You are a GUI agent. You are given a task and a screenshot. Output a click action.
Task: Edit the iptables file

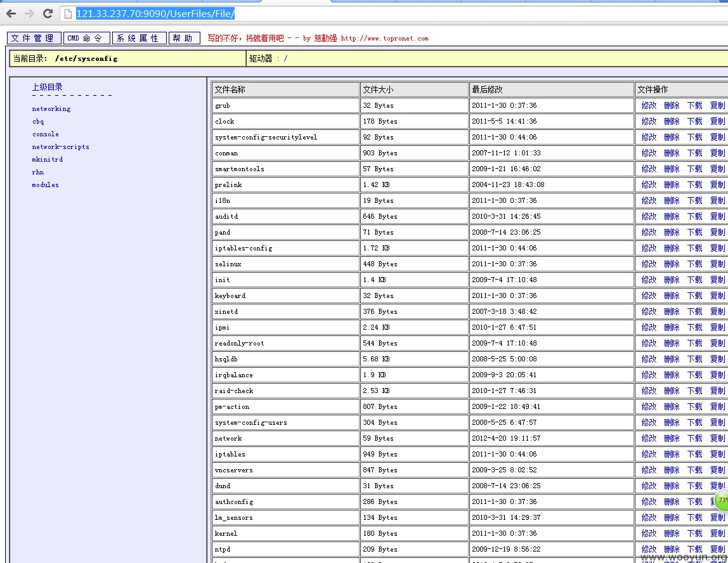click(x=649, y=454)
